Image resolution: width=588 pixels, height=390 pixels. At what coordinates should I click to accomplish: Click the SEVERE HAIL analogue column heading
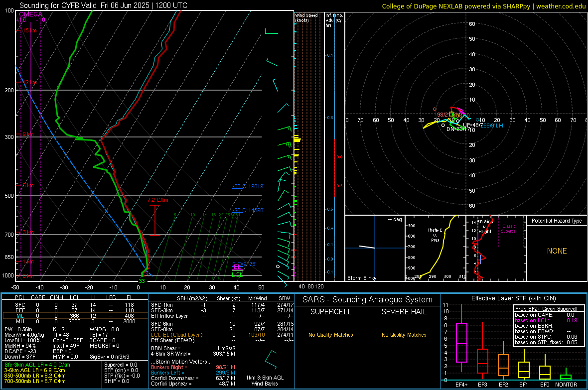click(x=404, y=312)
